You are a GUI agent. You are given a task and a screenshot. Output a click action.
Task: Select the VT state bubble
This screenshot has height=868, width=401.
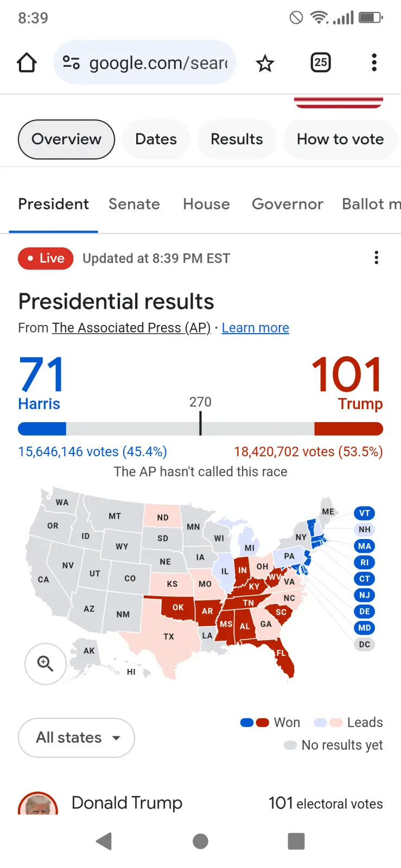[x=364, y=513]
